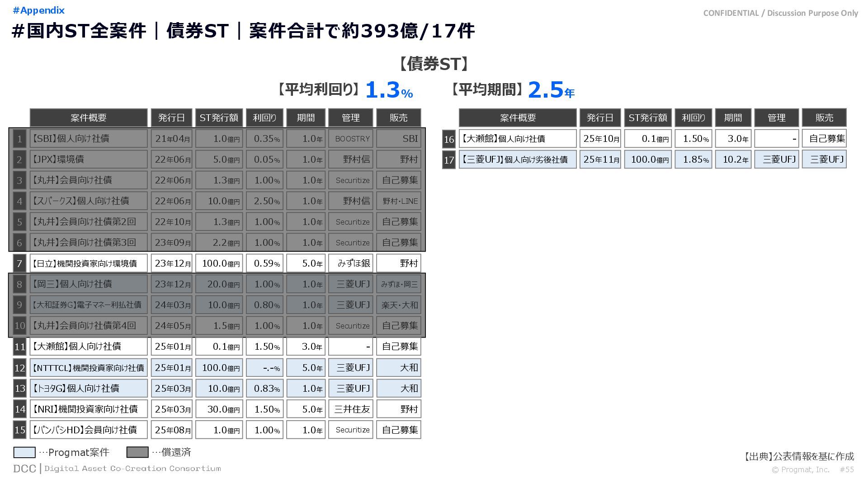Click the 【NRI】機関投資家向け社債 cell
The image size is (868, 488).
click(89, 409)
